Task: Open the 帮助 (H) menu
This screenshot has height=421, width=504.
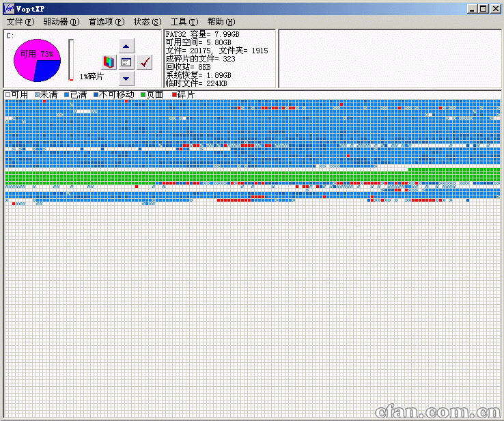Action: [x=221, y=22]
